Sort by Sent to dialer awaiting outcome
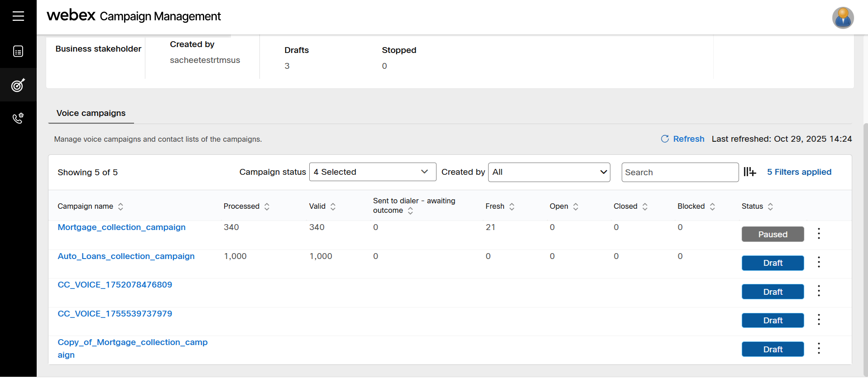 (410, 211)
